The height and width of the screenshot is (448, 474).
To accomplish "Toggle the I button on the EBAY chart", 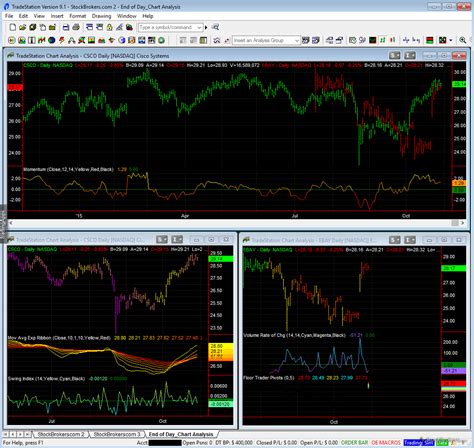I will (x=410, y=240).
